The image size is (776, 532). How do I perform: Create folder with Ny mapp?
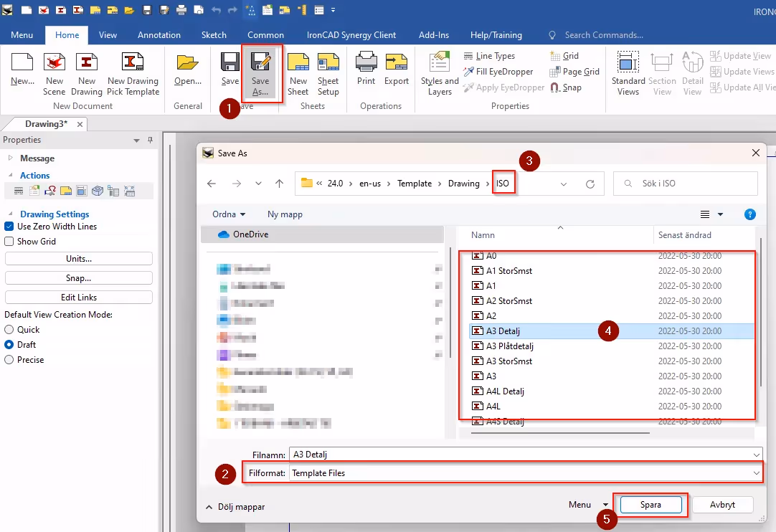pos(285,214)
